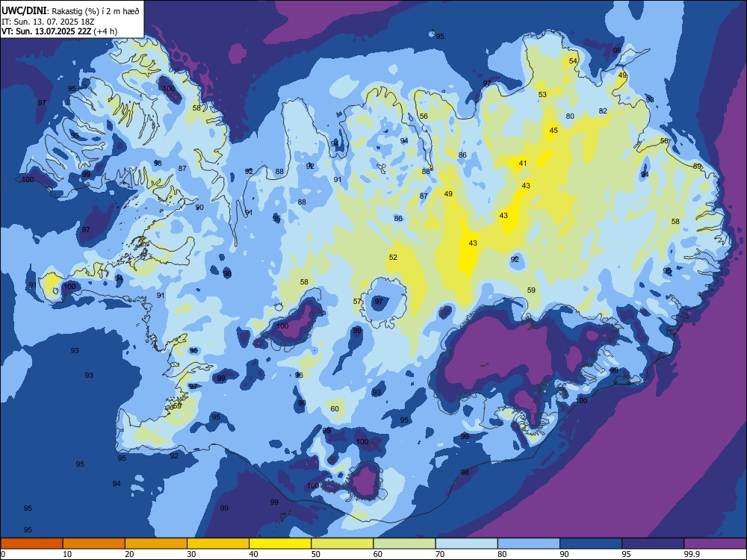This screenshot has width=747, height=560.
Task: Click the value 60 in the south
Action: pos(335,409)
